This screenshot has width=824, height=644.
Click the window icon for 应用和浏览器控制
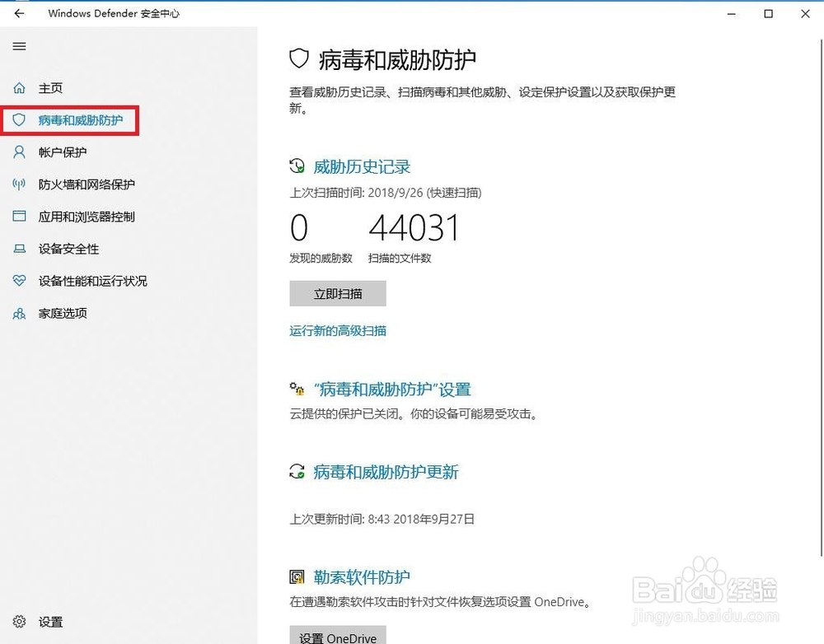pos(20,217)
